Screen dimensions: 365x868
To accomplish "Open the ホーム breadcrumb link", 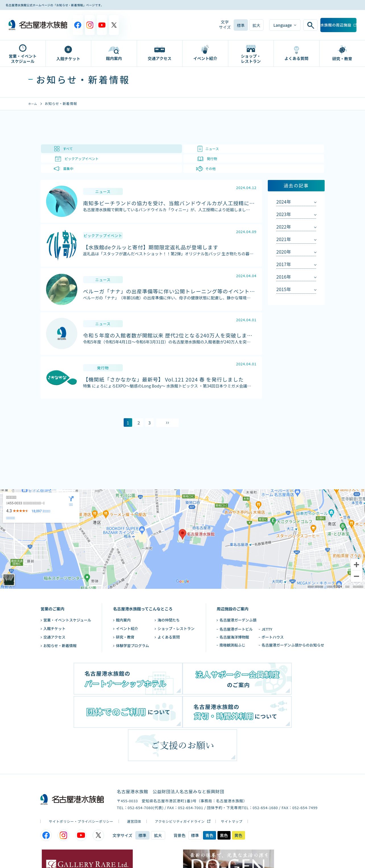I will click(32, 104).
